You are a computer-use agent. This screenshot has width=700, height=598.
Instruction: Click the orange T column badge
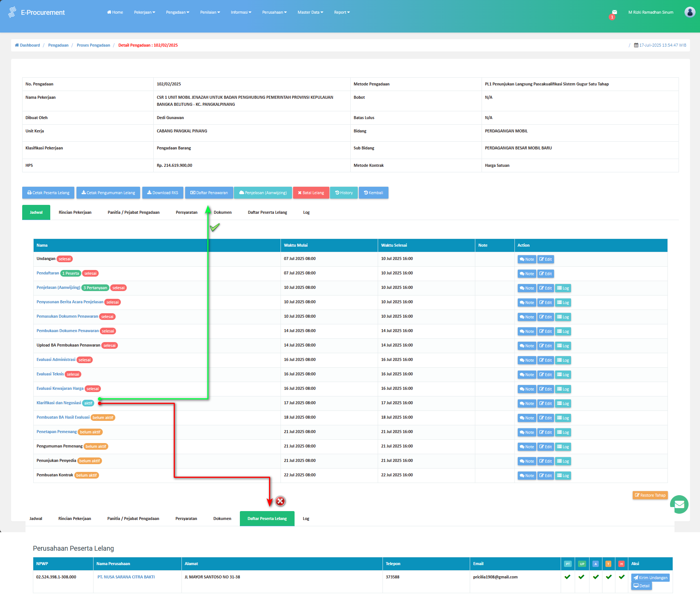pyautogui.click(x=608, y=564)
